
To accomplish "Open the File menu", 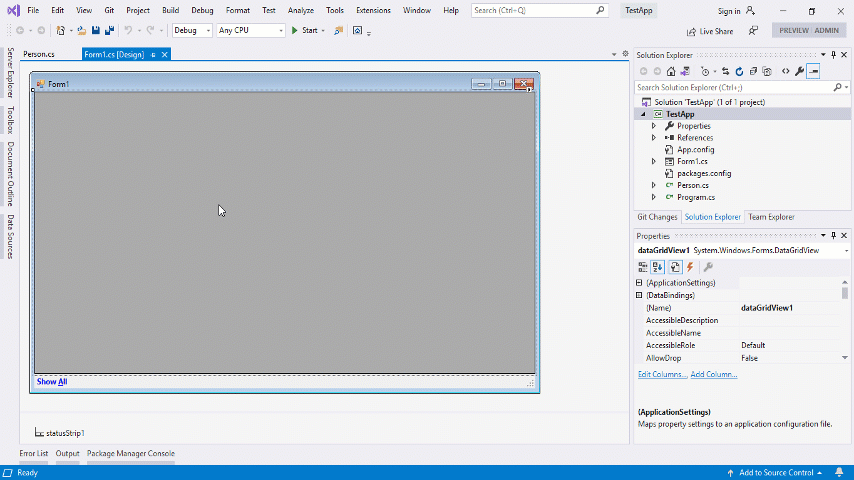I will (33, 10).
